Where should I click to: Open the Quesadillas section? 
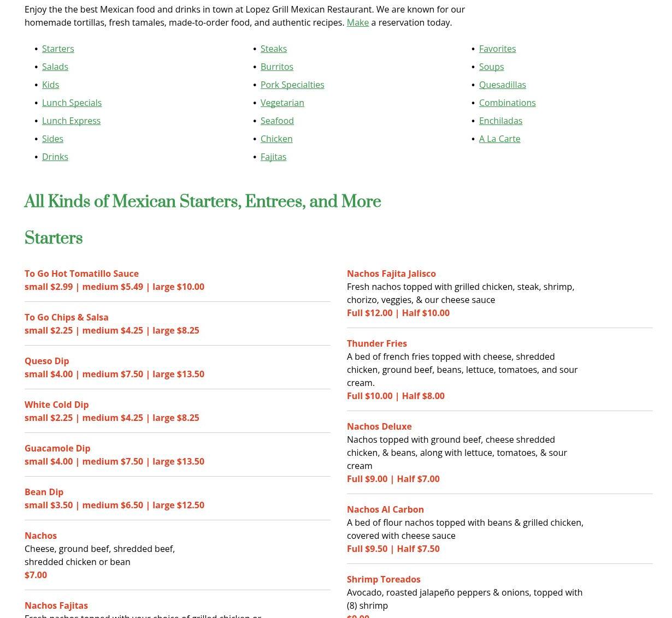(503, 85)
